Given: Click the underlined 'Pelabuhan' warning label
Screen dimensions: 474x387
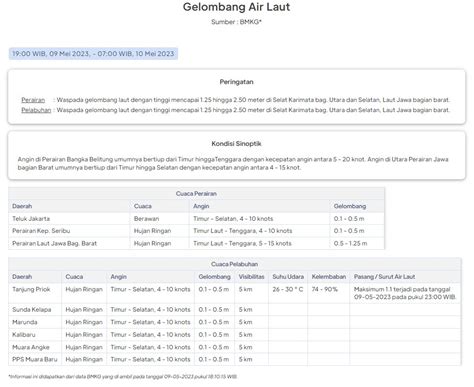Looking at the screenshot, I should (x=36, y=110).
